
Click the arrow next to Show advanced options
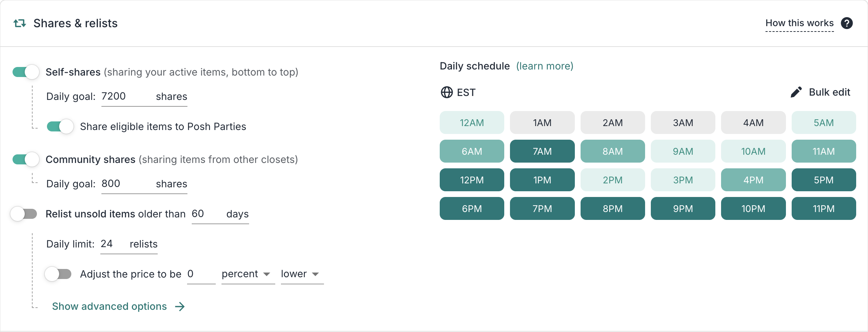point(180,307)
